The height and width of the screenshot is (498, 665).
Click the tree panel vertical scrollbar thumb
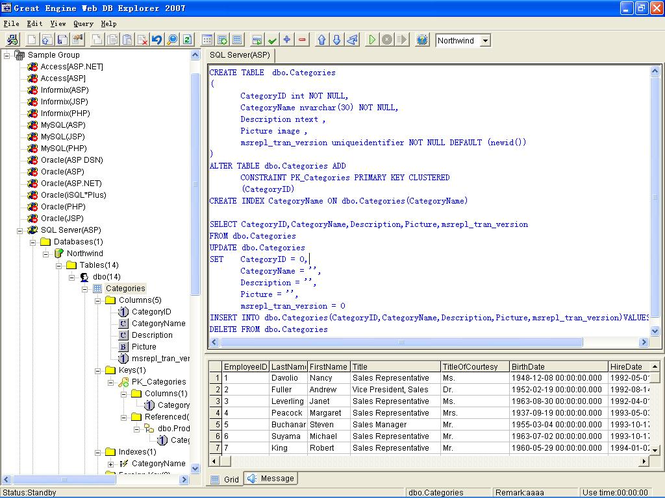(x=196, y=184)
